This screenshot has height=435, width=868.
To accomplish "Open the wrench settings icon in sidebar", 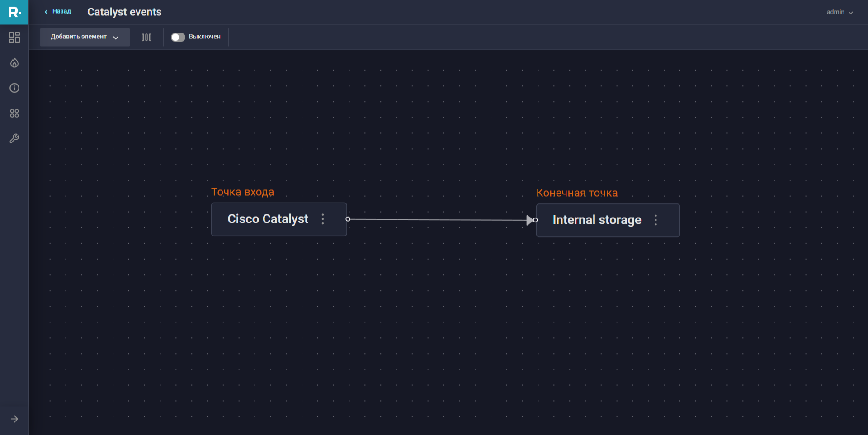I will (x=14, y=139).
